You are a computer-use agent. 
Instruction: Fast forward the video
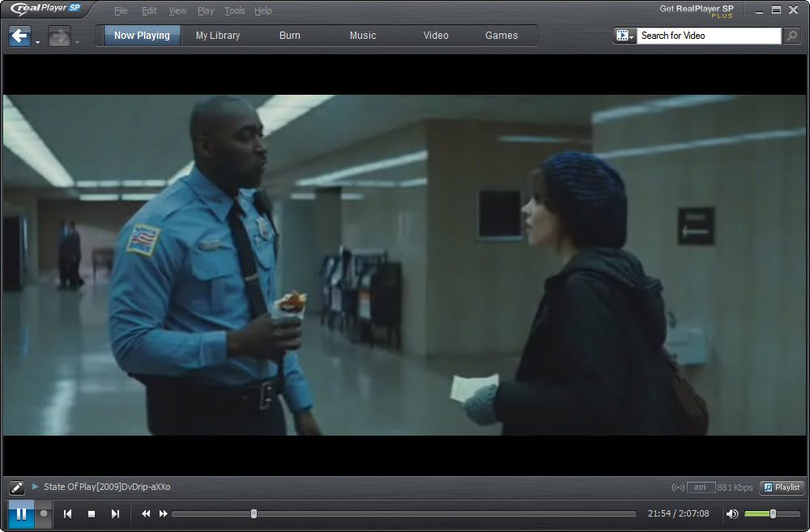(x=164, y=513)
